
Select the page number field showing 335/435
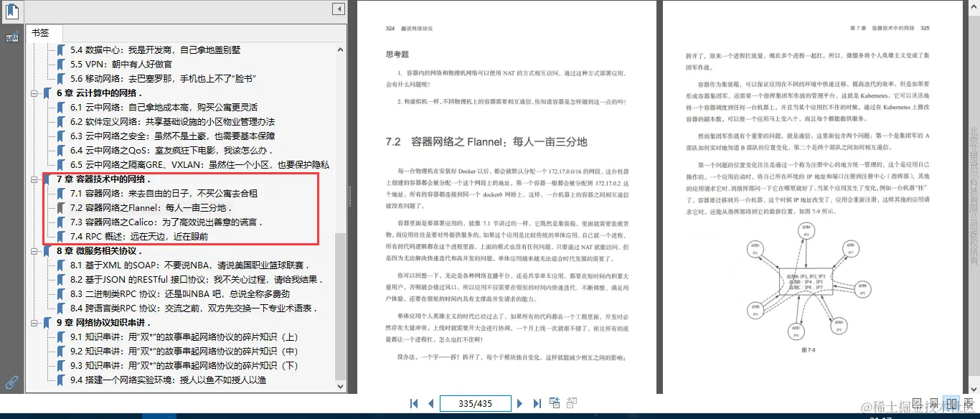pos(475,403)
